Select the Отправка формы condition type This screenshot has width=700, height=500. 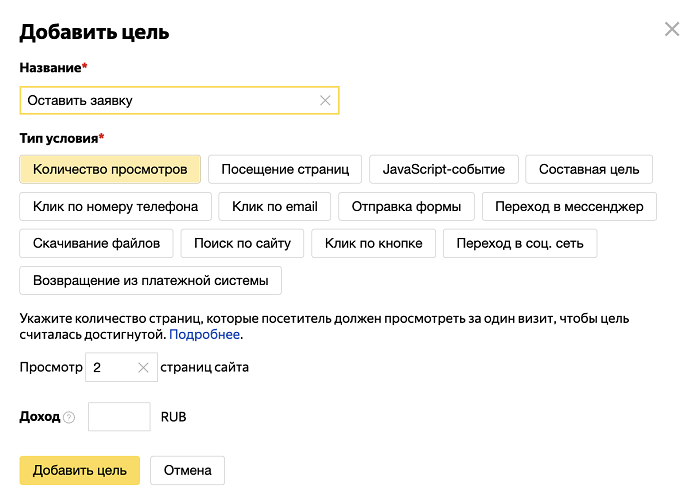click(x=406, y=207)
